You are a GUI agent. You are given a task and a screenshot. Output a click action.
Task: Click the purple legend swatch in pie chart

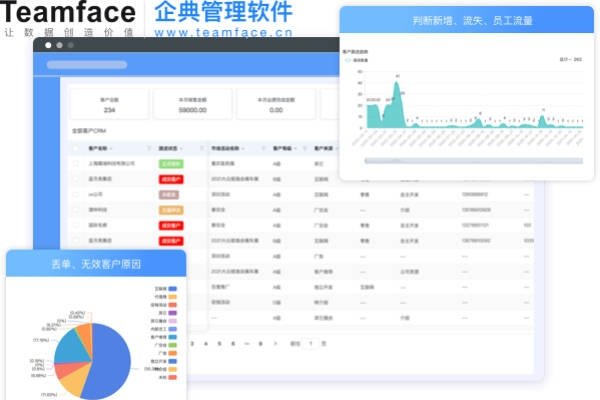173,313
